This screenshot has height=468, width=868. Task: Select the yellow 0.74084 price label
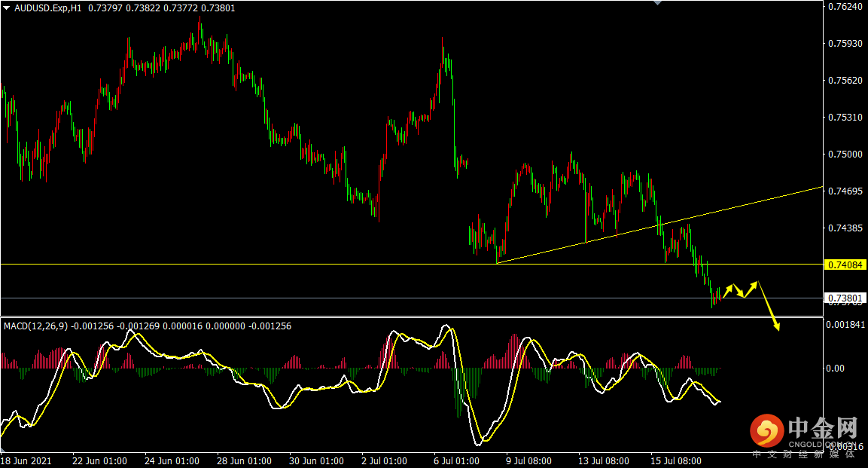(845, 265)
